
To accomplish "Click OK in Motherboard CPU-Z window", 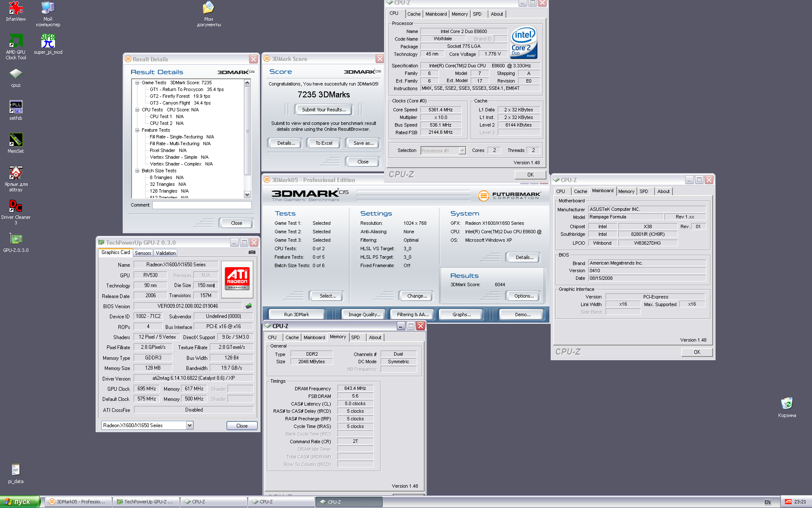I will (x=697, y=352).
